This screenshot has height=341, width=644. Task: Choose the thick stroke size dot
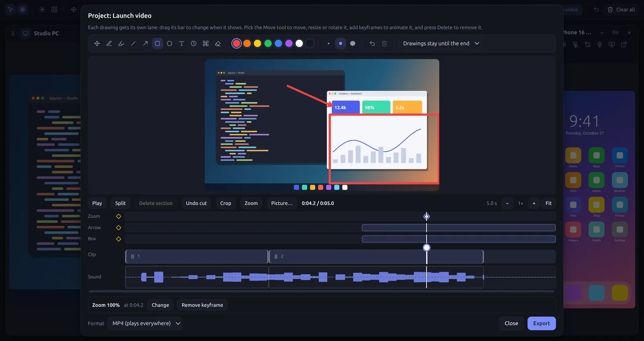(x=353, y=43)
